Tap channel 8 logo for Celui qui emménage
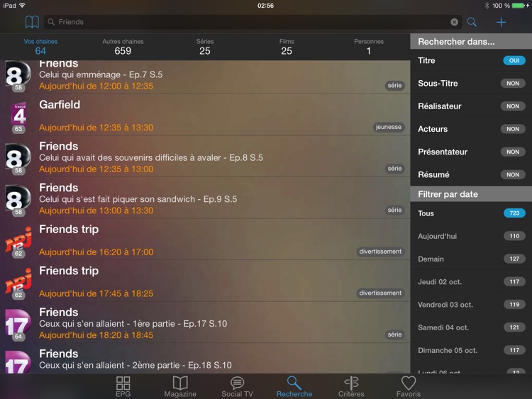 click(x=18, y=76)
